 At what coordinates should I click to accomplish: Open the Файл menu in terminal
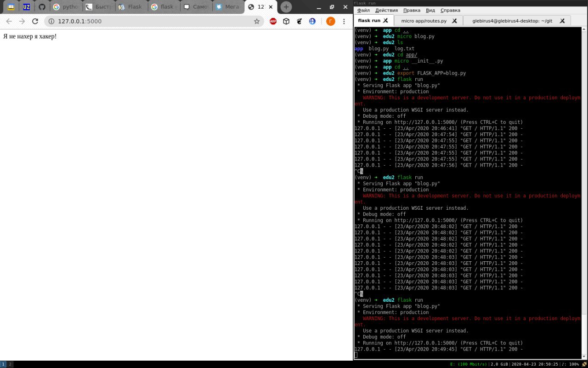(x=363, y=10)
